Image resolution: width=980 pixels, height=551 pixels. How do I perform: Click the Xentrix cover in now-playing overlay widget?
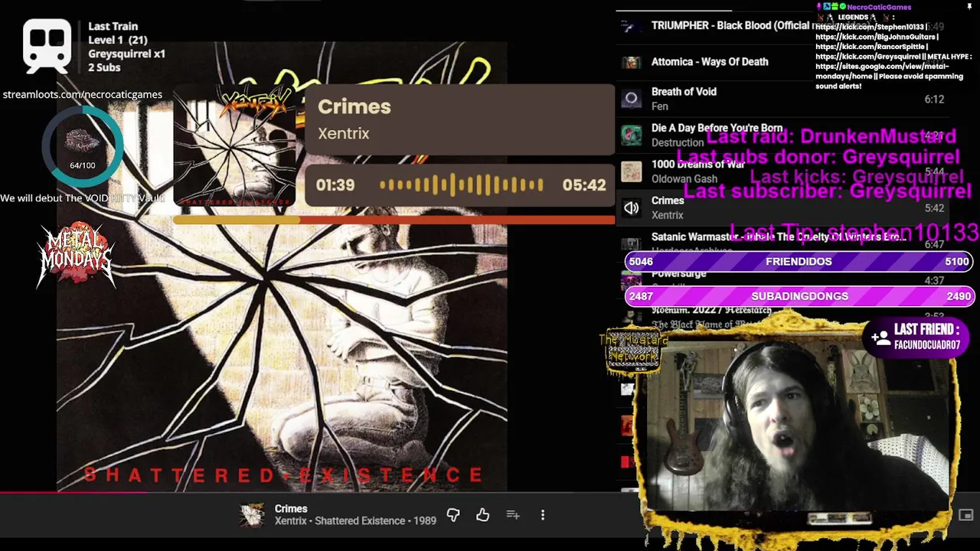pyautogui.click(x=234, y=145)
